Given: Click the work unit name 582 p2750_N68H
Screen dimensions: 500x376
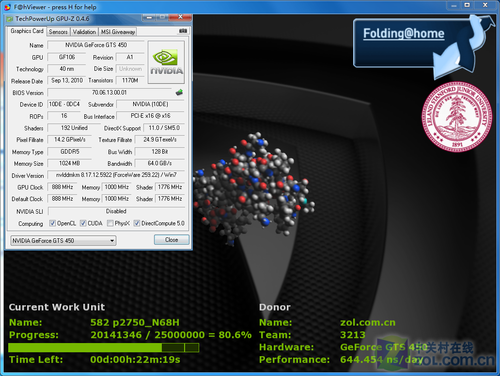Looking at the screenshot, I should (135, 322).
